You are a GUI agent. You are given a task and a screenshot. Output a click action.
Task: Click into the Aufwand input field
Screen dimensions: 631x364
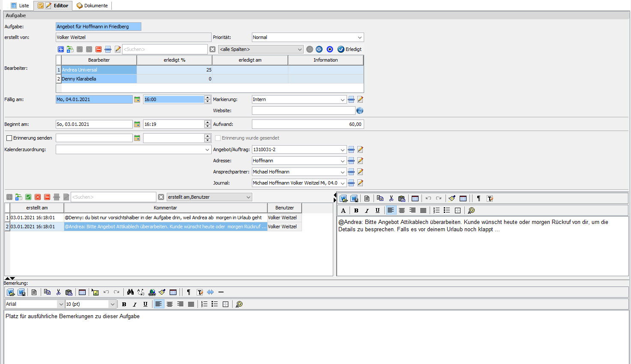(308, 124)
